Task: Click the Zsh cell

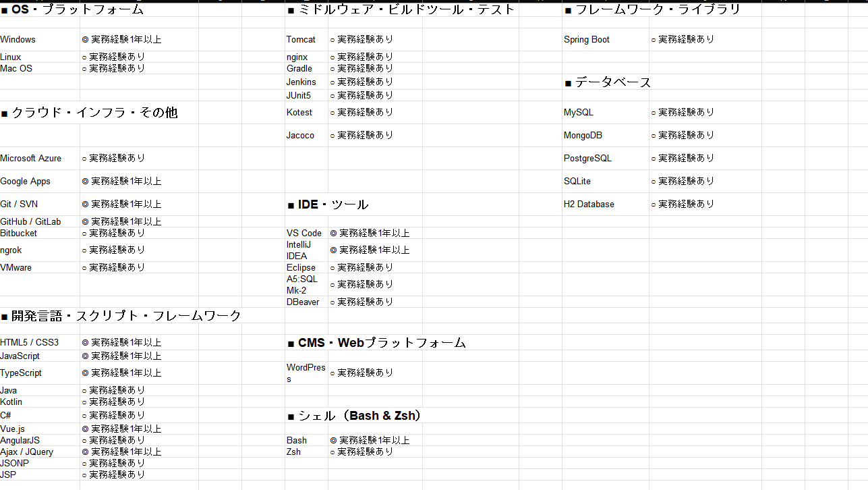Action: (306, 452)
